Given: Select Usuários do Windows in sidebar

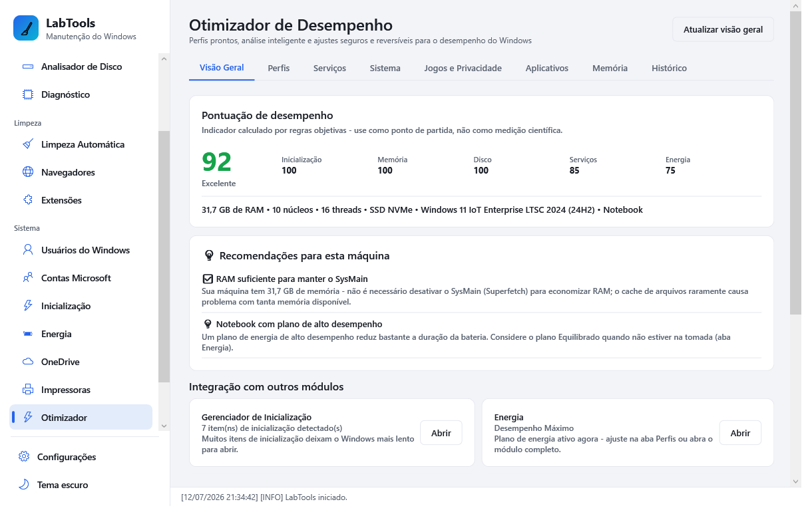Looking at the screenshot, I should coord(81,250).
